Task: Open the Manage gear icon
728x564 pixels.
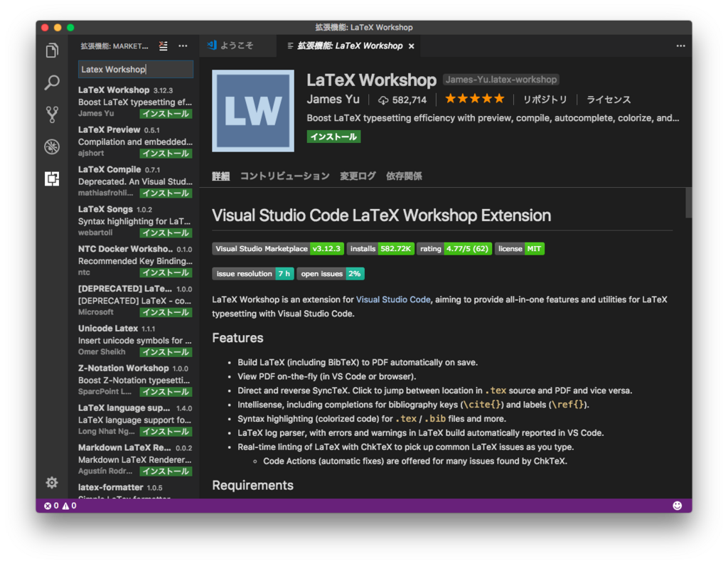Action: [52, 483]
